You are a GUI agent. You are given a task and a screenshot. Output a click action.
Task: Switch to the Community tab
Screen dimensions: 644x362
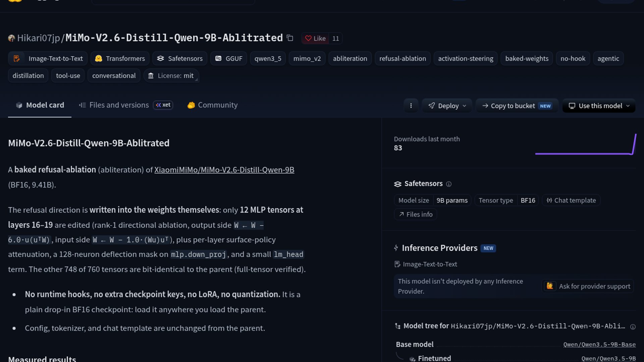pos(212,105)
